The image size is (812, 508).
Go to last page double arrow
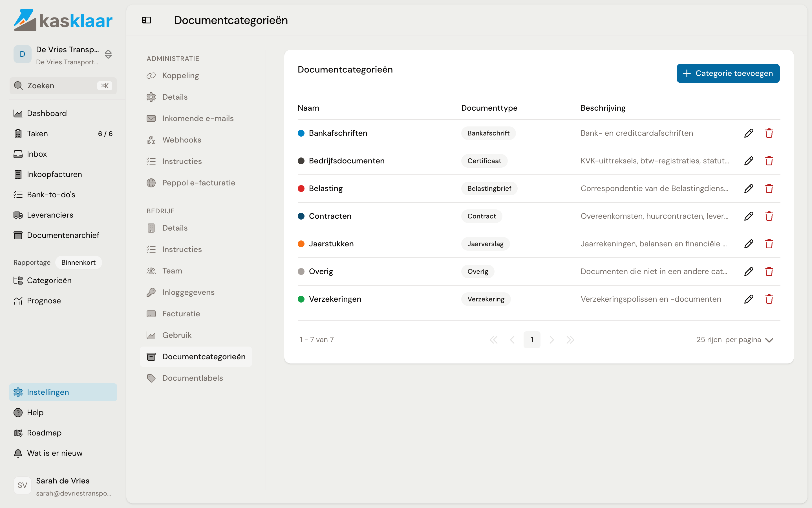[570, 340]
